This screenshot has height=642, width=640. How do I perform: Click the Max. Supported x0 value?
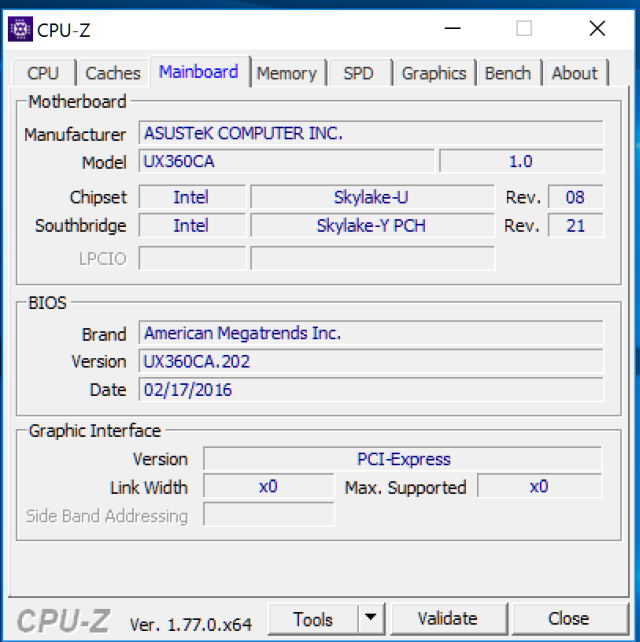[x=540, y=486]
